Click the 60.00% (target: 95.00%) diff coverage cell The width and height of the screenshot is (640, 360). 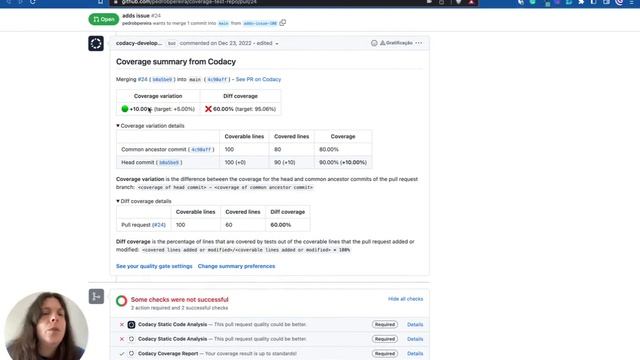pos(240,109)
